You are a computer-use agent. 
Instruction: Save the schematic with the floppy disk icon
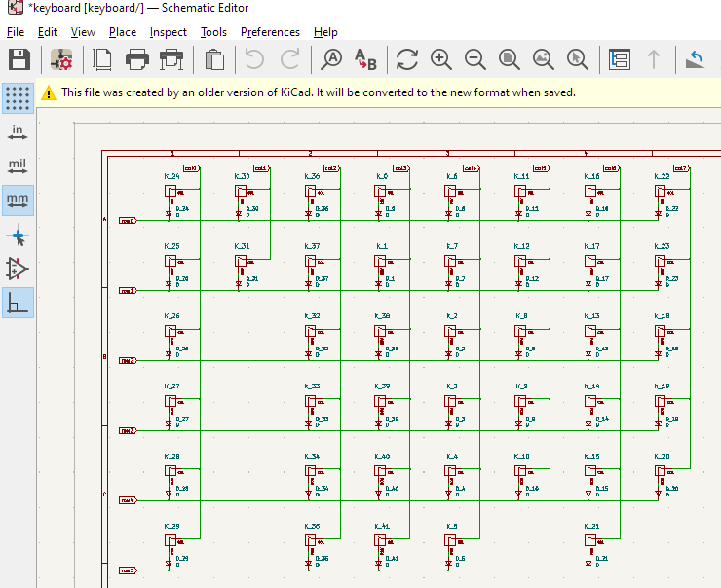pyautogui.click(x=19, y=59)
